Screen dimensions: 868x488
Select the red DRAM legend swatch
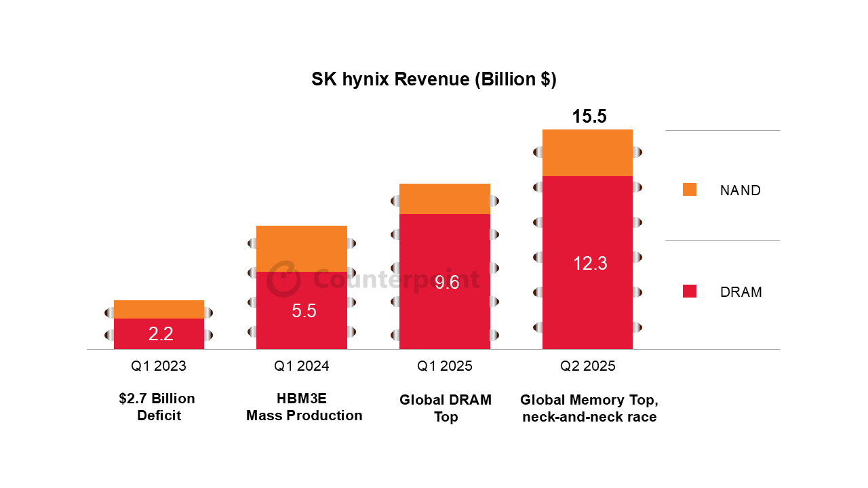[x=689, y=291]
